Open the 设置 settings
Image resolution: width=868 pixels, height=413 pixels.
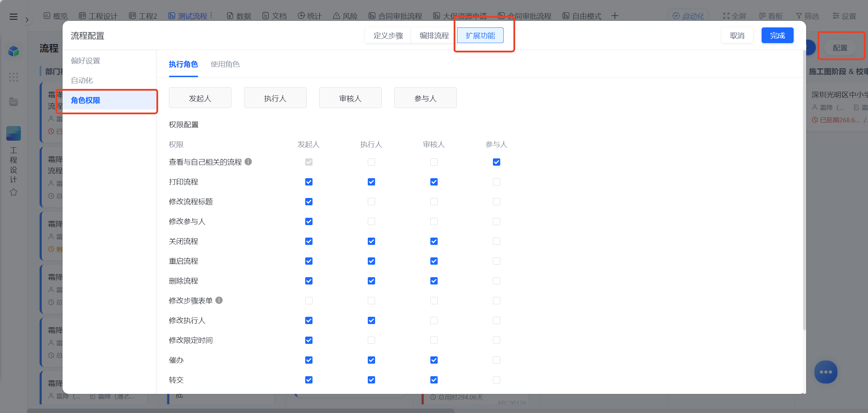(x=844, y=16)
